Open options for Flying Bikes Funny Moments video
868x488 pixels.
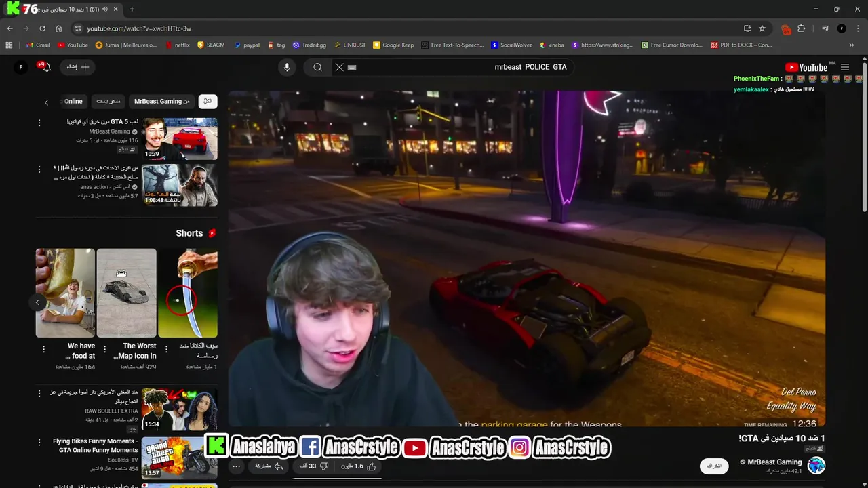pos(39,442)
